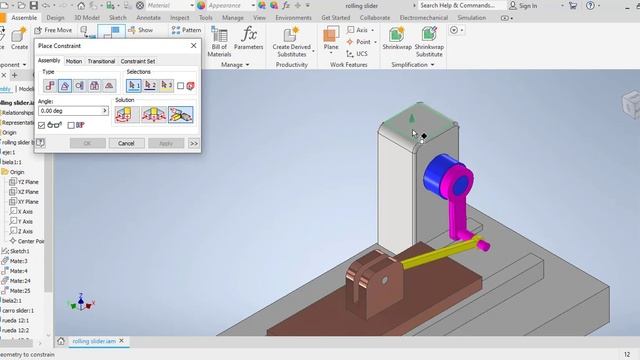
Task: Select the Tangent constraint type
Action: click(80, 86)
